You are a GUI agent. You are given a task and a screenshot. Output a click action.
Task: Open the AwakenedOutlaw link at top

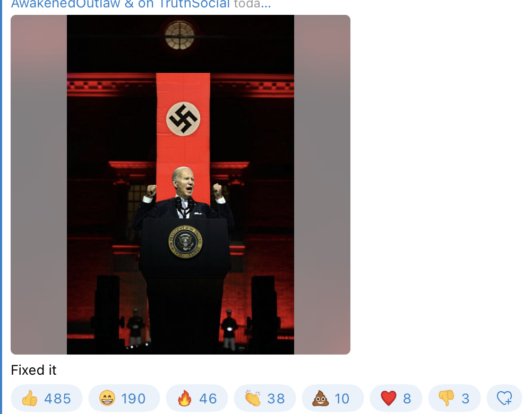pyautogui.click(x=66, y=4)
